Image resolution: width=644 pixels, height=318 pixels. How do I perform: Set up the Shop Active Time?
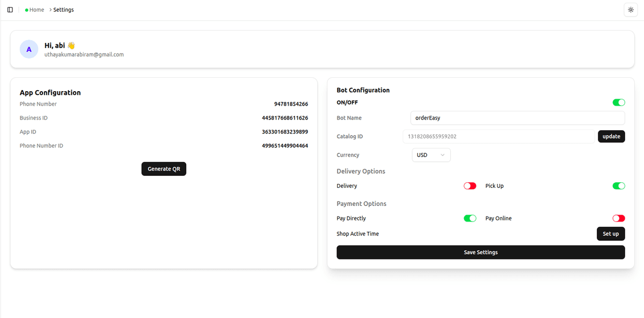[611, 233]
